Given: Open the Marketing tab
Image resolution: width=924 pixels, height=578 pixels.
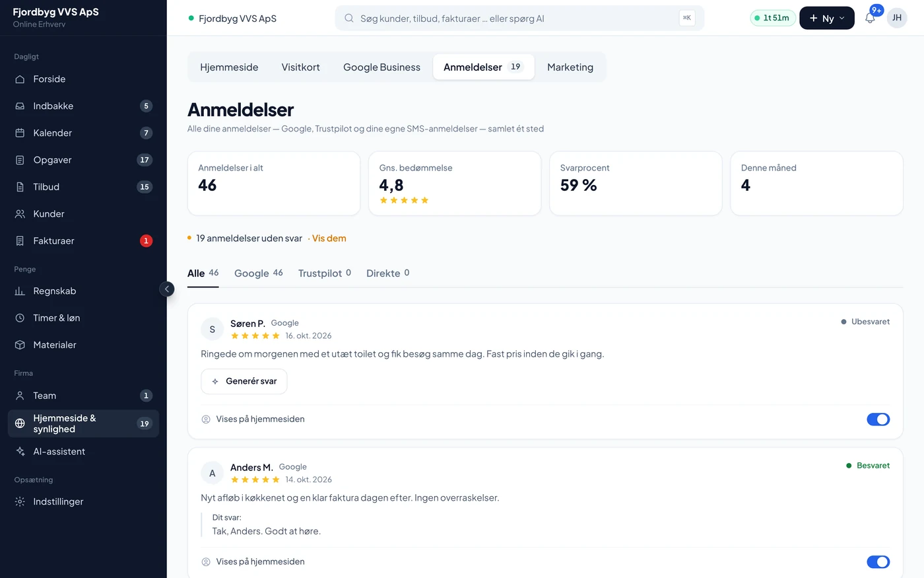Looking at the screenshot, I should (570, 67).
